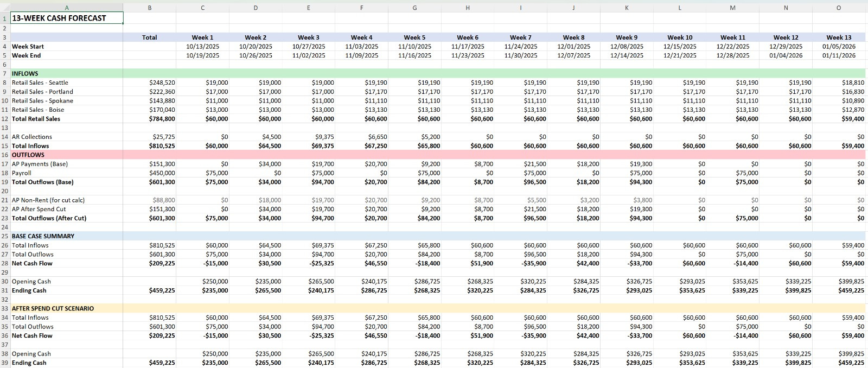
Task: Select Retail Sales - Boise label
Action: (x=67, y=110)
